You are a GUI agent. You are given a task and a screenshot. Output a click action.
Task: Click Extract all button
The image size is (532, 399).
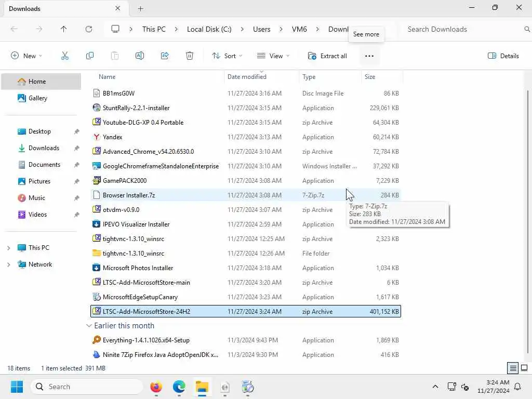pos(327,56)
